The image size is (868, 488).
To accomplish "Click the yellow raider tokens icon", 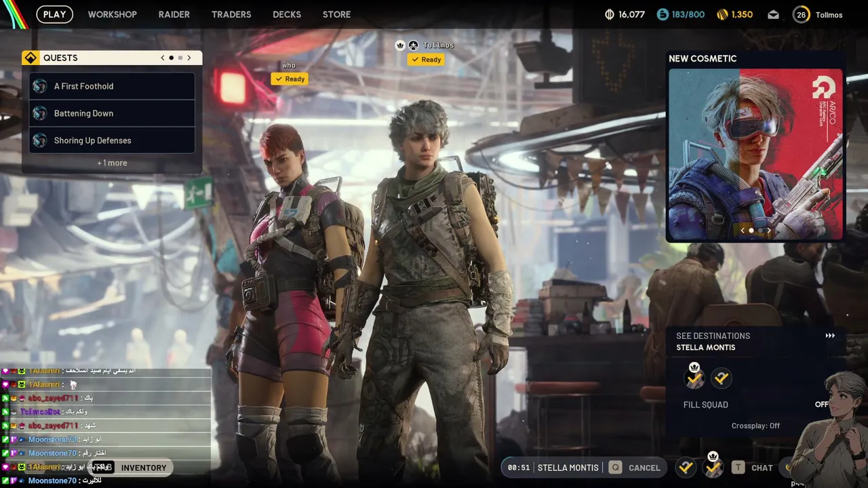I will 722,14.
